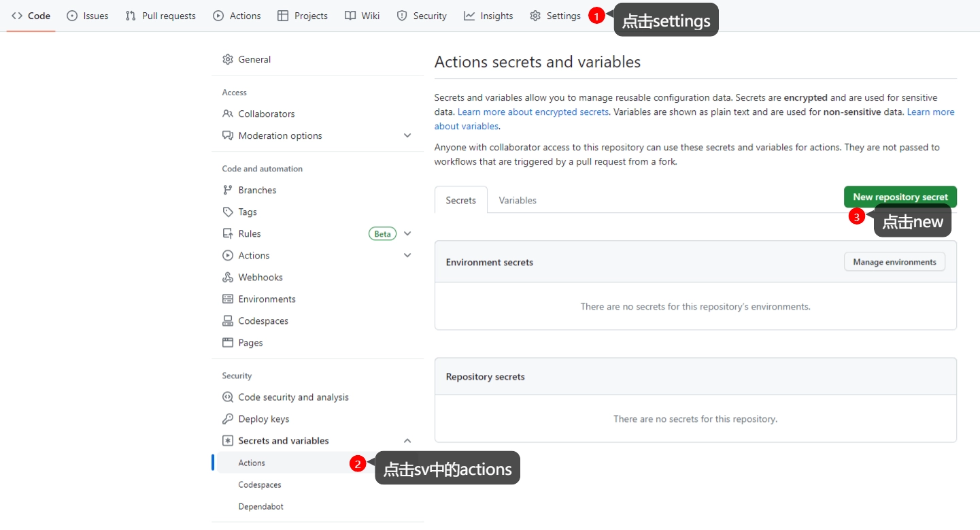This screenshot has width=980, height=530.
Task: Click the Codespaces icon in sidebar
Action: 228,320
